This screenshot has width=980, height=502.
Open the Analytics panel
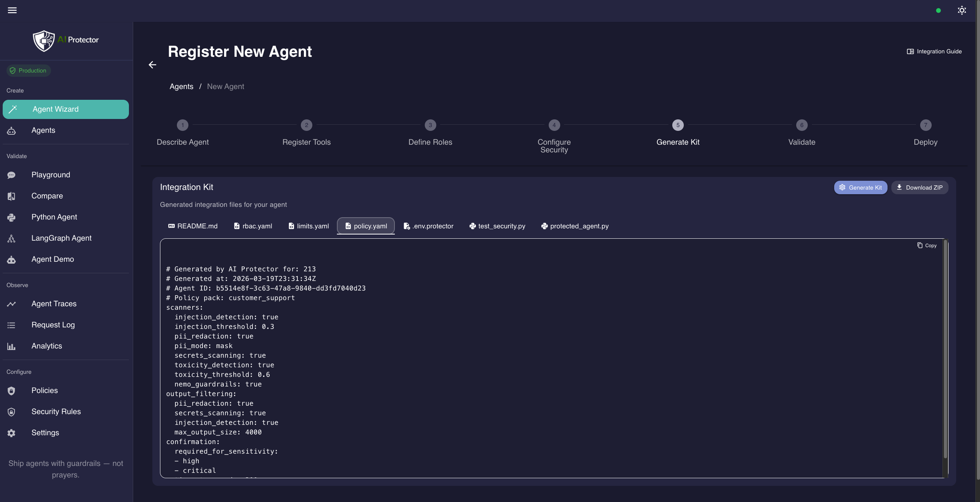pyautogui.click(x=46, y=346)
